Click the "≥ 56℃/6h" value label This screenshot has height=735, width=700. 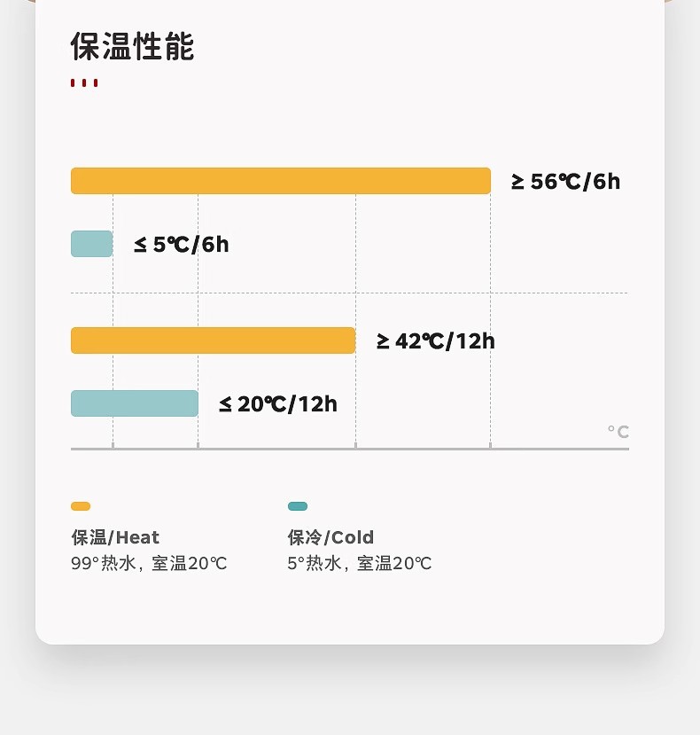[565, 182]
